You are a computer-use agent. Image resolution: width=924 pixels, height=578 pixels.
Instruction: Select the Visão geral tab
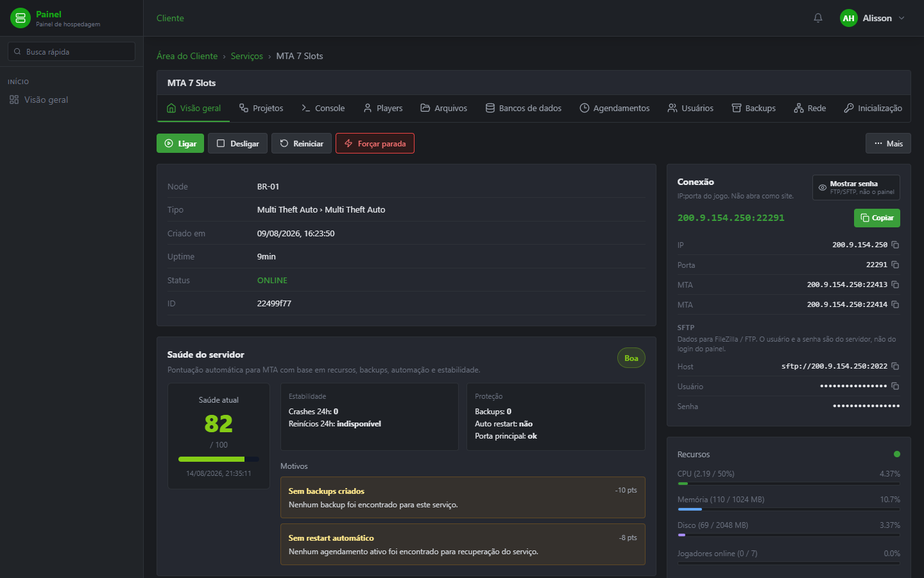pos(193,108)
